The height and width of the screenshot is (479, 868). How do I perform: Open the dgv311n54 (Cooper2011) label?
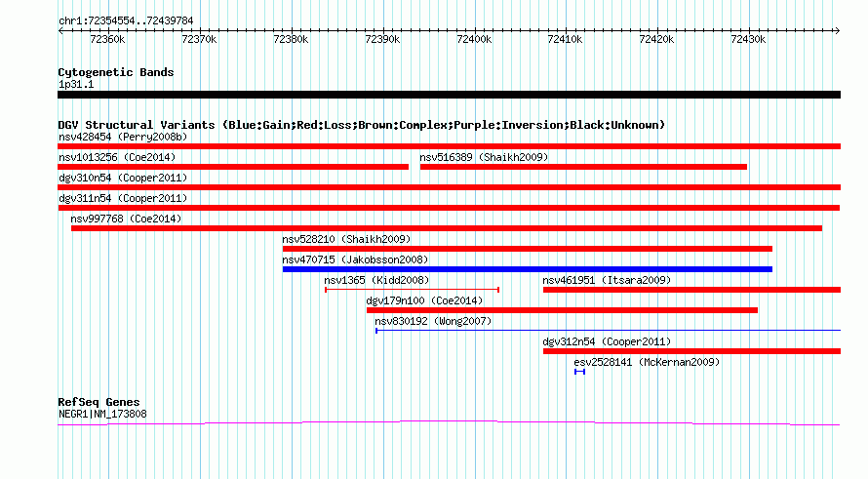pos(123,198)
